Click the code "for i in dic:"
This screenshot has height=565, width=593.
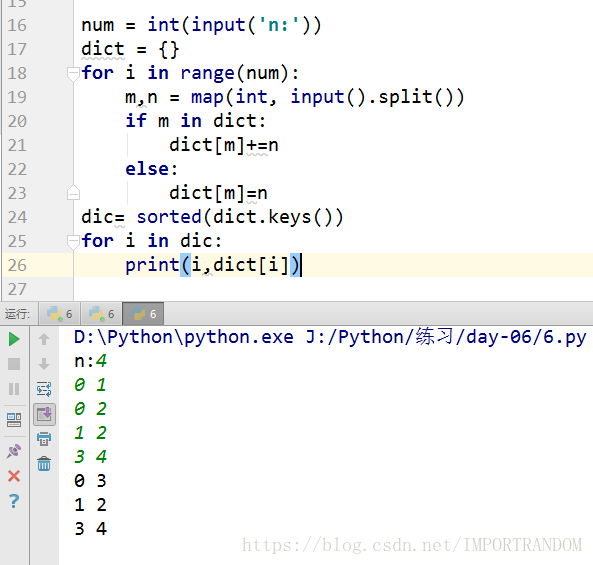[x=152, y=241]
